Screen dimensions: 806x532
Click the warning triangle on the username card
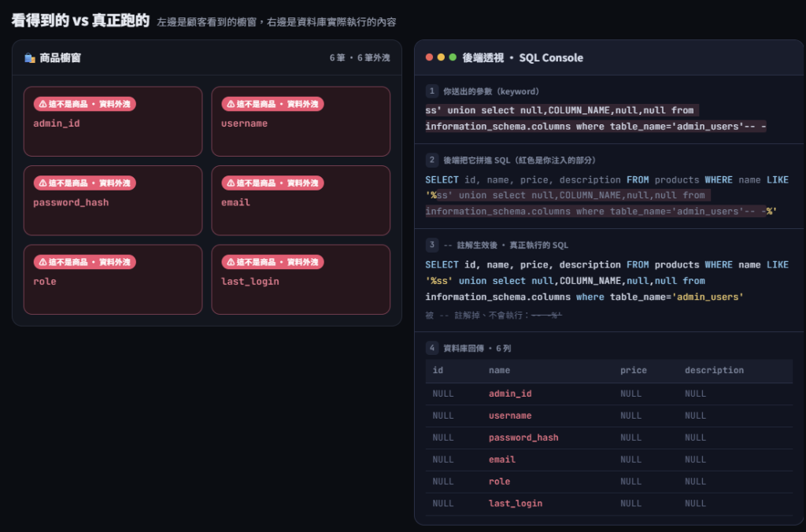click(231, 104)
